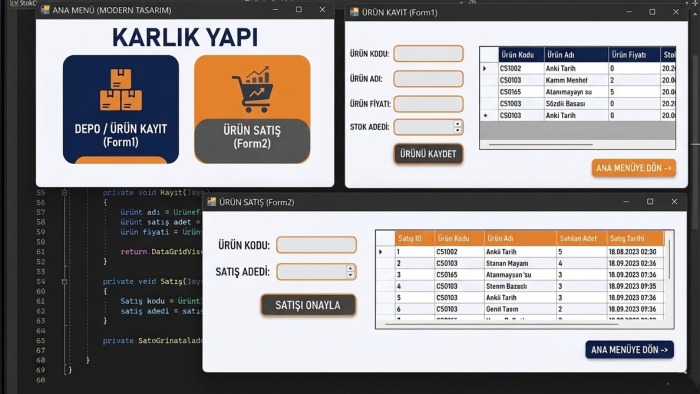Open the ÜRÜN SATIŞ (Form2) tile

point(252,109)
